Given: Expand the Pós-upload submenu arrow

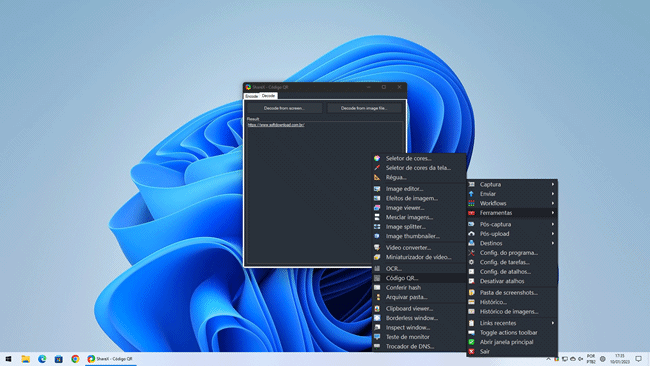Looking at the screenshot, I should [553, 234].
